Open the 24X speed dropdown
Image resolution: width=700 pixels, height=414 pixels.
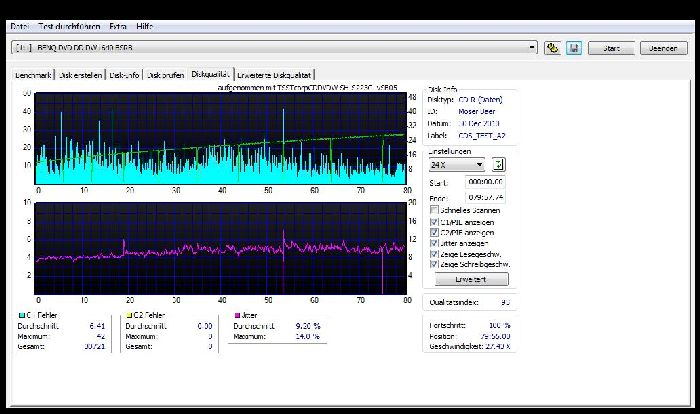tap(456, 165)
